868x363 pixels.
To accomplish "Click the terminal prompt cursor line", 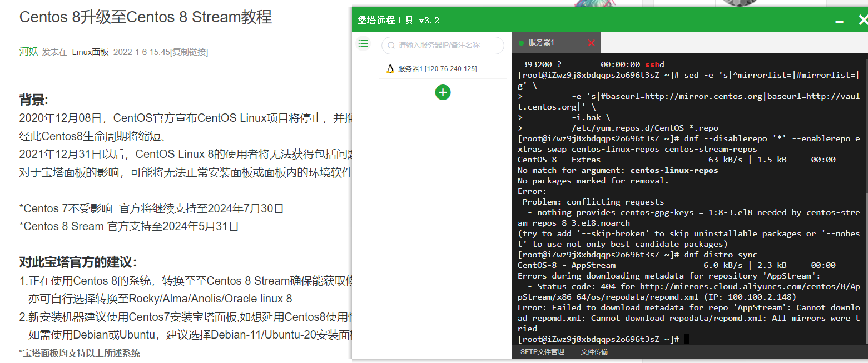I will [x=603, y=339].
